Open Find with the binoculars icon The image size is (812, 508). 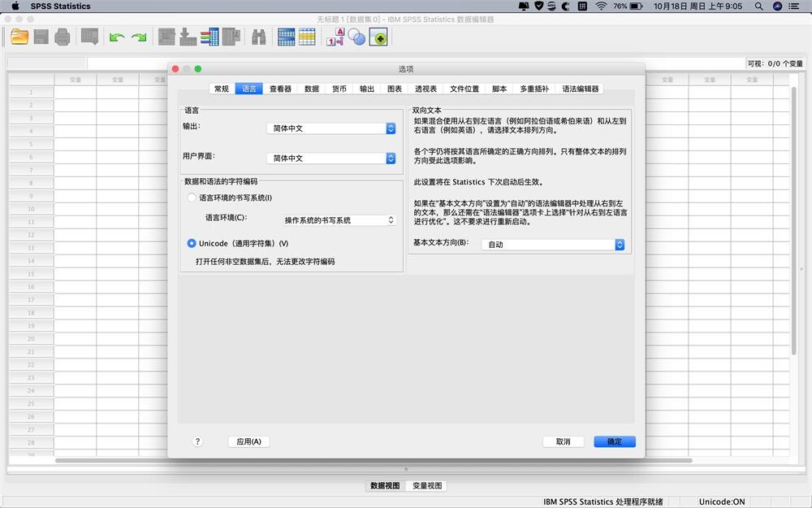pyautogui.click(x=258, y=37)
